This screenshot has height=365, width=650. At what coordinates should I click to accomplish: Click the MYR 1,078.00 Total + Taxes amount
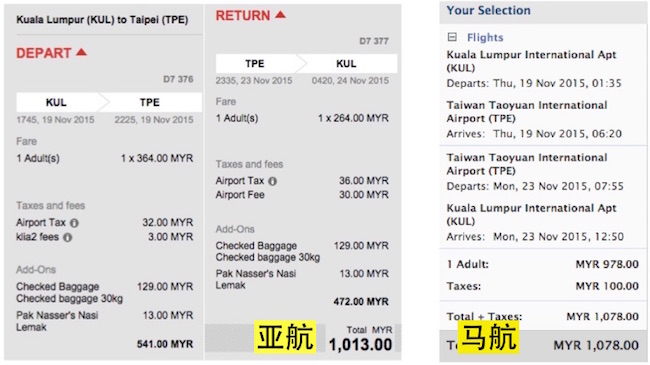602,316
